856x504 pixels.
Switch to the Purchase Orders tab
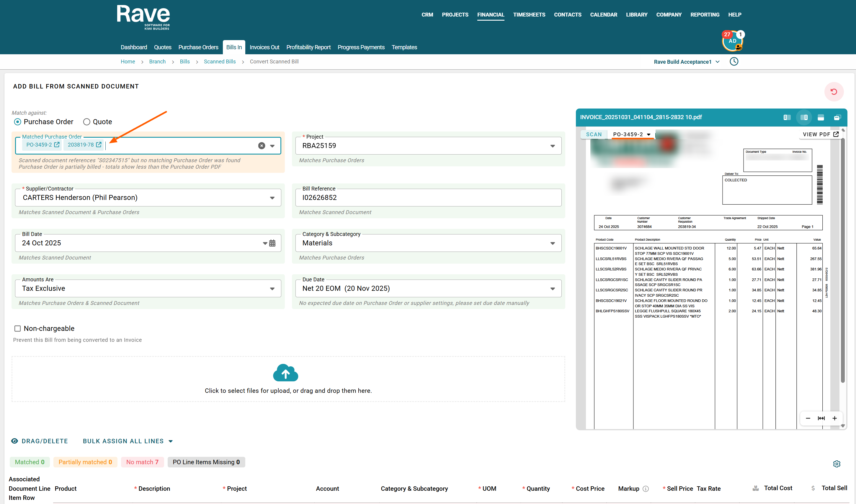(x=198, y=47)
